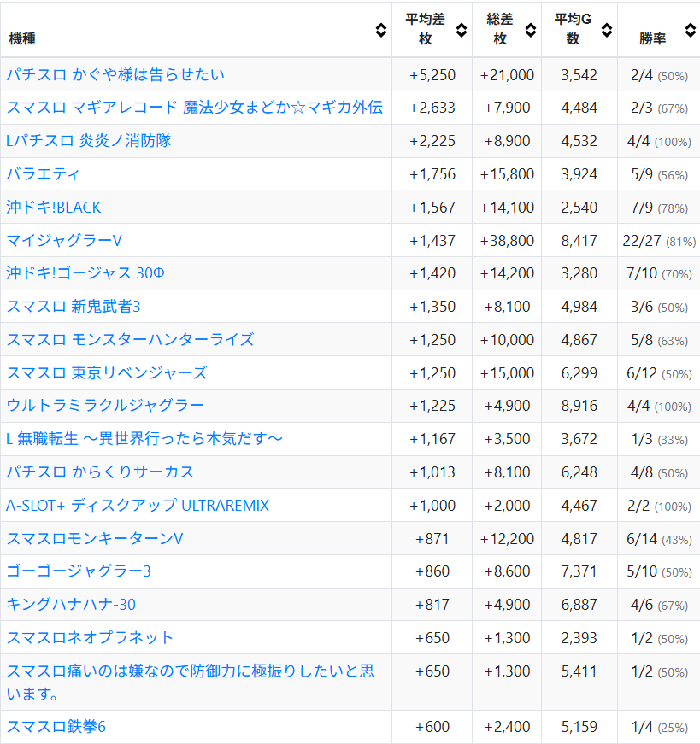Image resolution: width=700 pixels, height=744 pixels.
Task: Select the 6,299 average games for 東京リベンジャーズ
Action: click(x=579, y=373)
